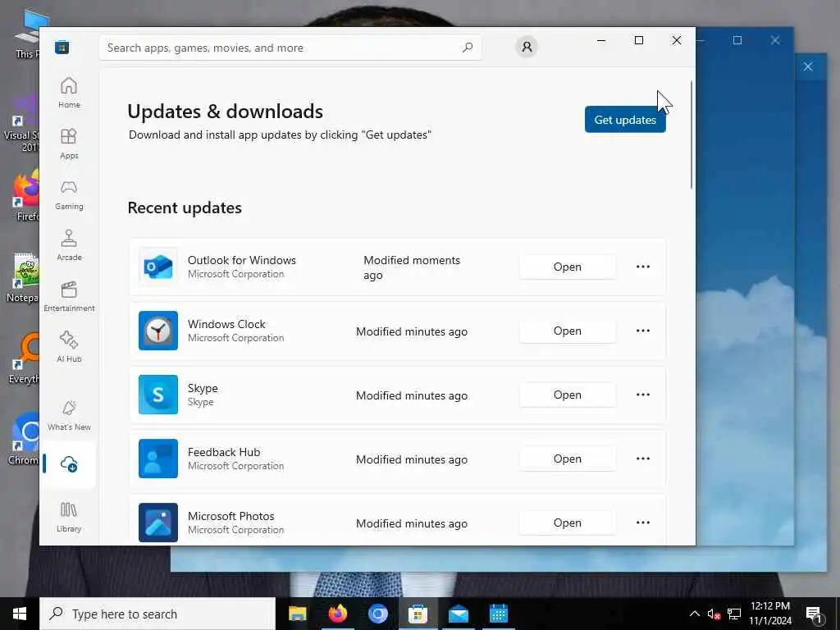The image size is (840, 630).
Task: Open Outlook for Windows
Action: pyautogui.click(x=568, y=267)
